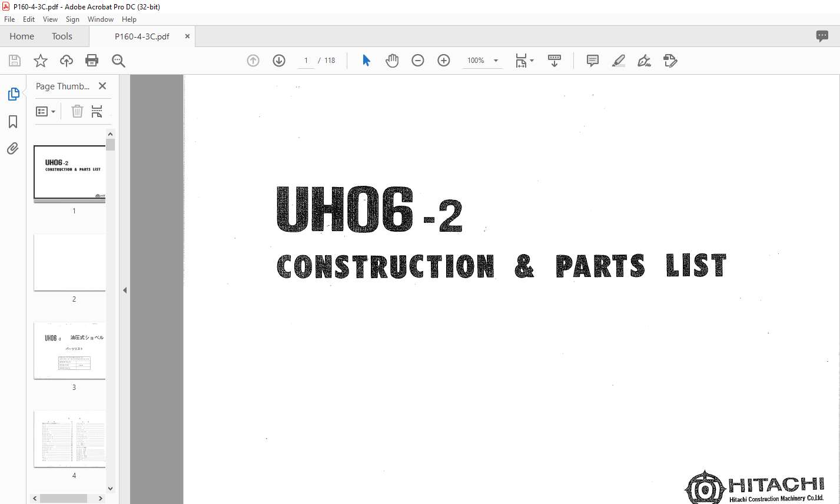Viewport: 840px width, 504px height.
Task: Select blank page 2 thumbnail
Action: coord(69,262)
